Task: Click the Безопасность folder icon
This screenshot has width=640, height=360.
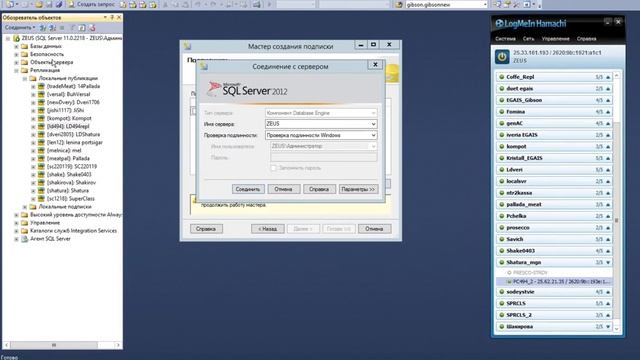Action: 24,54
